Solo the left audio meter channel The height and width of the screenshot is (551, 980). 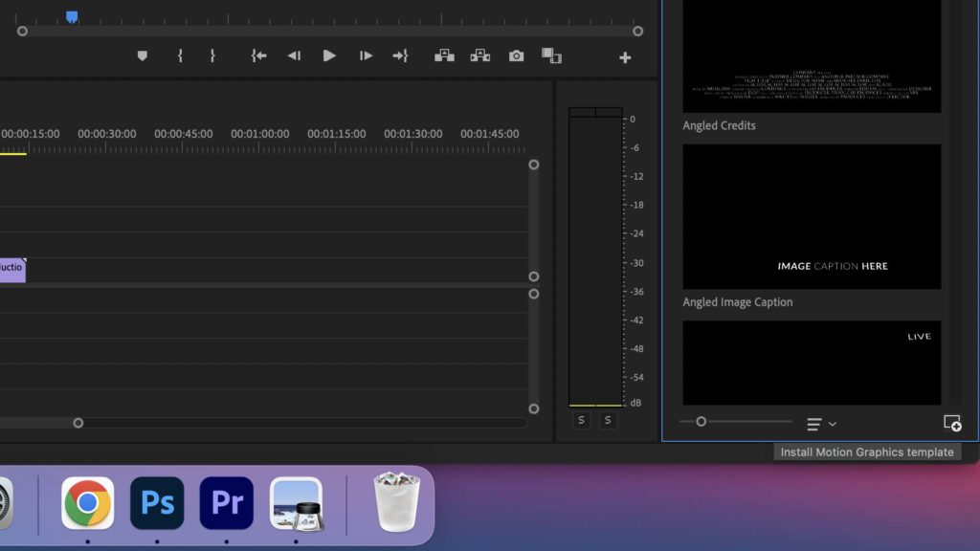581,421
